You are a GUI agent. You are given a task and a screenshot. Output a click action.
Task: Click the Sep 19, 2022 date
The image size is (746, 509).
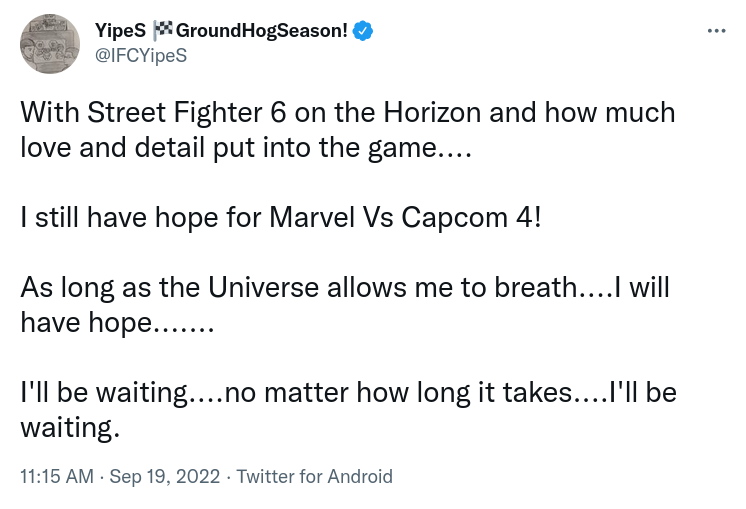point(165,477)
